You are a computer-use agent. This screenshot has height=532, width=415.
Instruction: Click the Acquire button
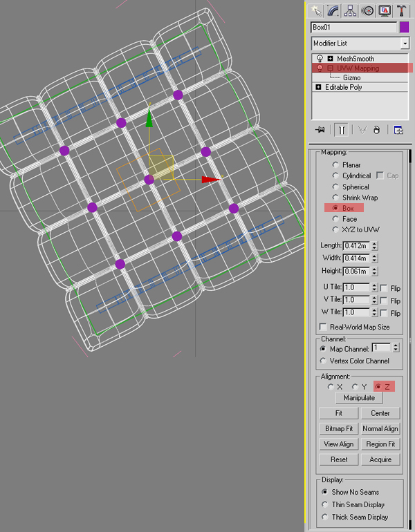(x=380, y=459)
